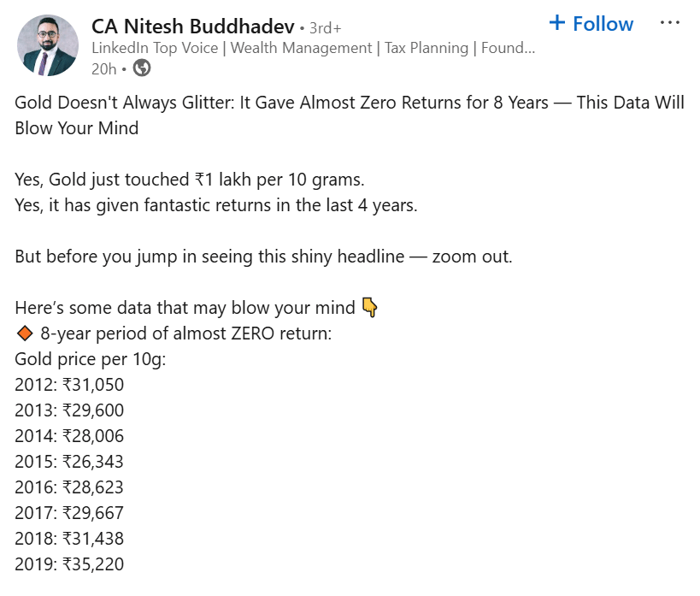Click the 'Gold price per 10g:' line
This screenshot has width=700, height=596.
click(91, 360)
